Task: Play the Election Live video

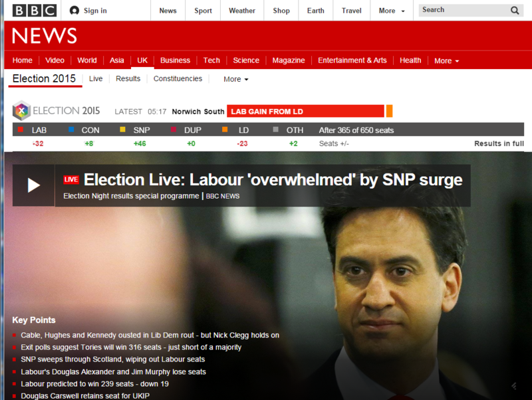Action: click(x=34, y=185)
